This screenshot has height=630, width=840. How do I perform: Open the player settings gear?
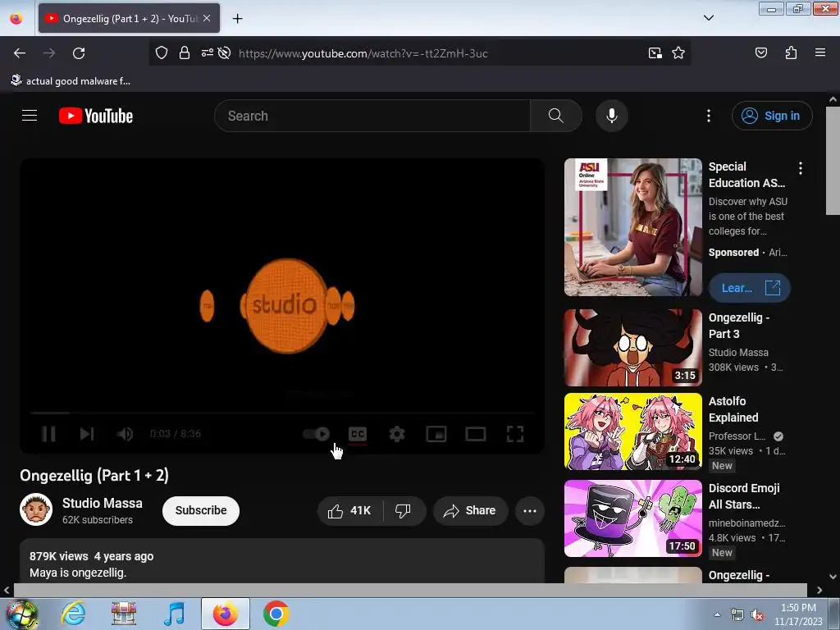click(397, 434)
